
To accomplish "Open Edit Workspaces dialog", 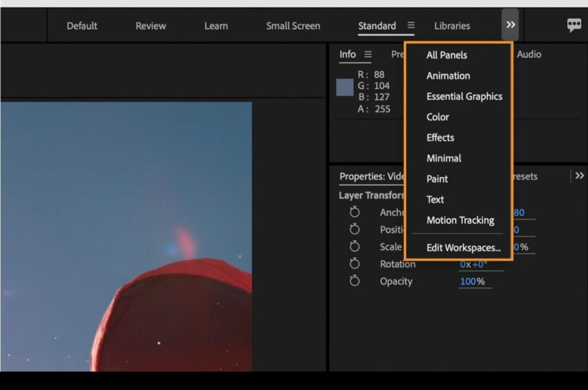I will [x=463, y=248].
